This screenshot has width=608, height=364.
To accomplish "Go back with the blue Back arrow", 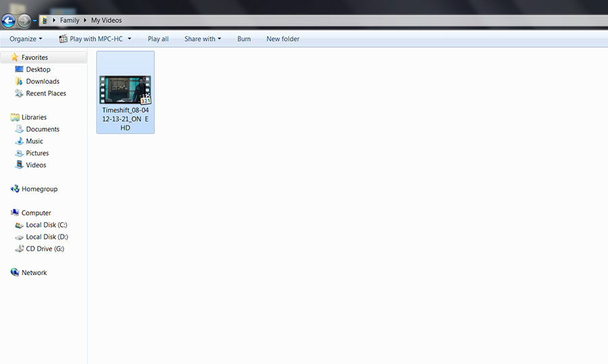I will [x=9, y=20].
